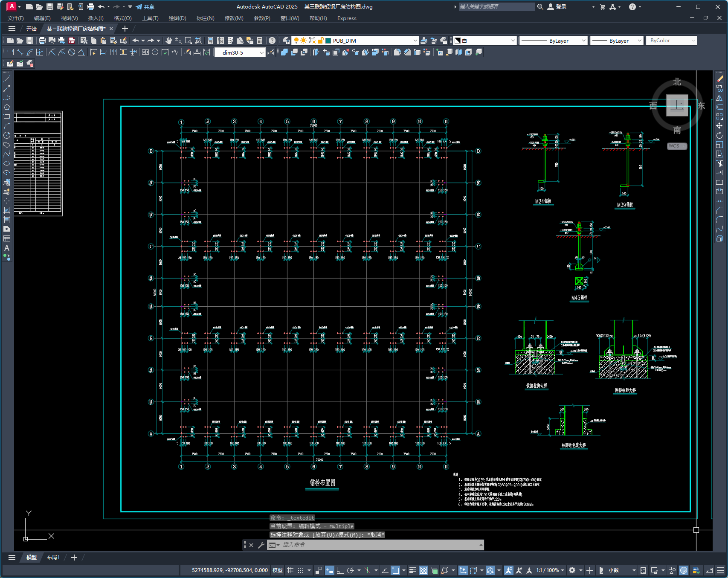This screenshot has height=578, width=728.
Task: Open the Dimension Style manager icon
Action: pyautogui.click(x=270, y=52)
